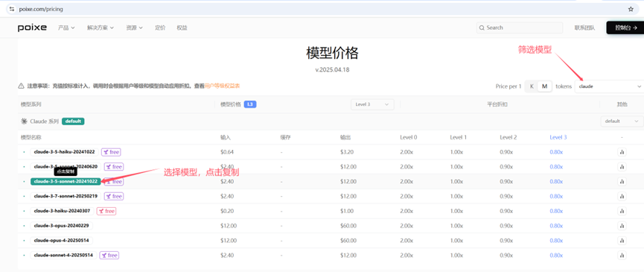Open the default dropdown in Claude 系列 row
Screen dimensions: 644x272
(622, 121)
